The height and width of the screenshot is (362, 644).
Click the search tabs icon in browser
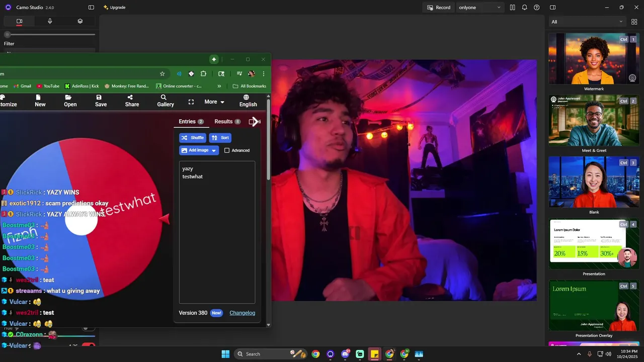[221, 74]
